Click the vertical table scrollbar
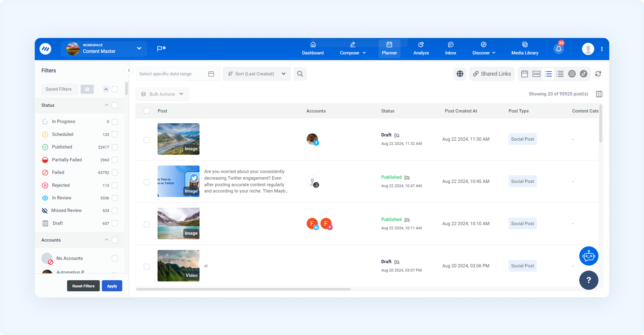644x335 pixels. (x=601, y=124)
